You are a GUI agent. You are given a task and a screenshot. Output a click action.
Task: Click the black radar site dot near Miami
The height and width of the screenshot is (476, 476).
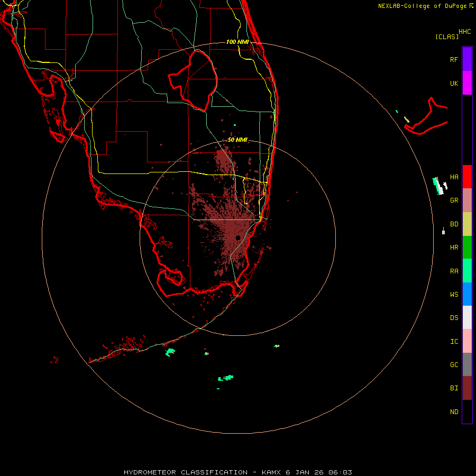point(237,237)
